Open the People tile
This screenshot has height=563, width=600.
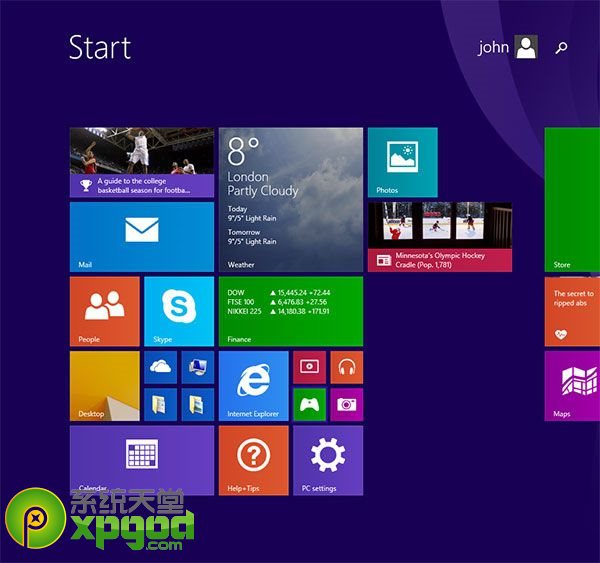coord(104,312)
